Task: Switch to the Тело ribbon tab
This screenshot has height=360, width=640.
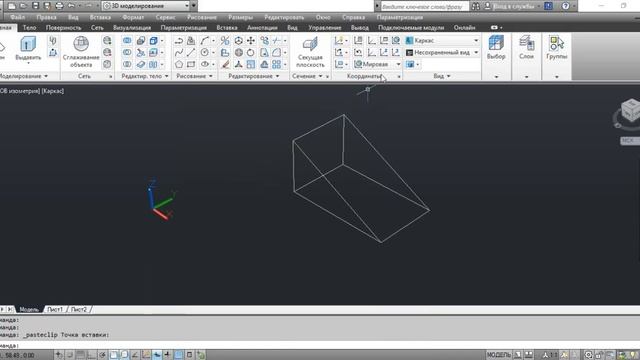Action: [x=29, y=27]
